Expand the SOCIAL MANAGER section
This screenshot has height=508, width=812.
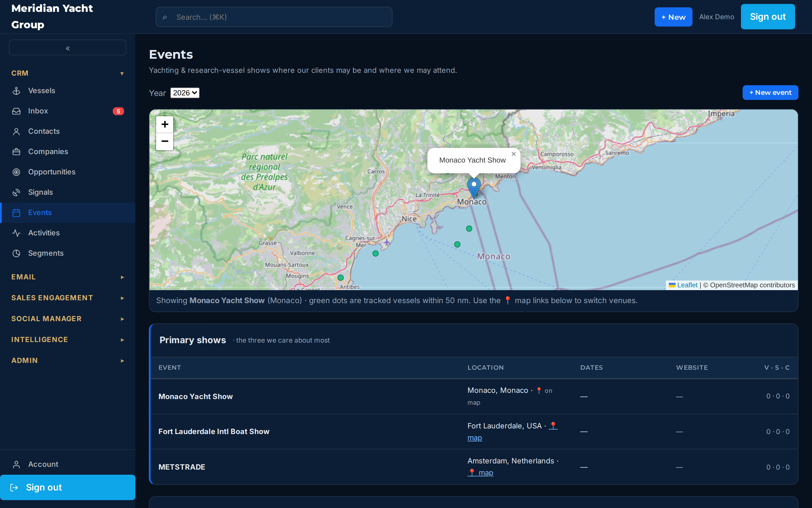[x=68, y=319]
